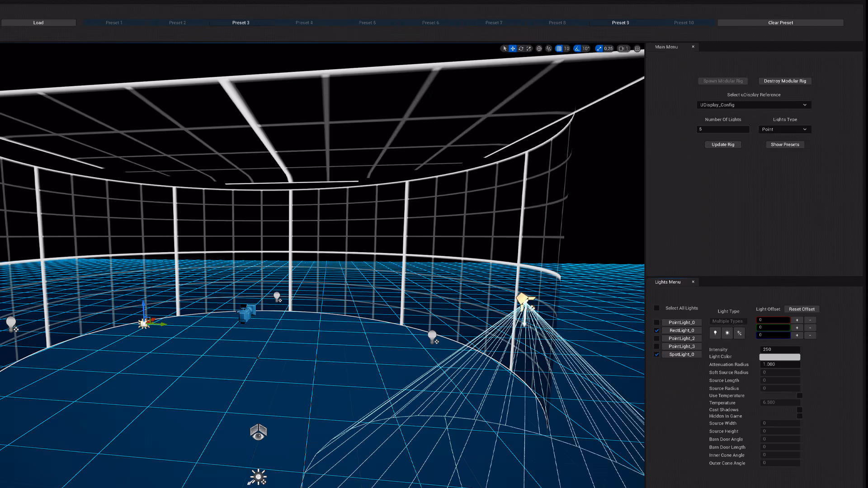The width and height of the screenshot is (868, 488).
Task: Increase red X light offset with plus
Action: (x=797, y=320)
